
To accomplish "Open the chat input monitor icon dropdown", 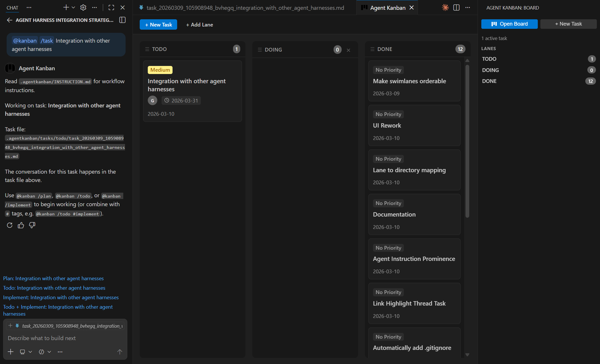I will [26, 352].
